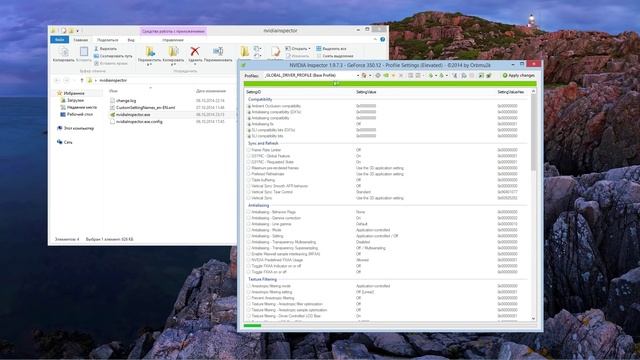Open dropdown arrow under Удалить in Explorer ribbon
640x360 pixels.
[x=195, y=65]
